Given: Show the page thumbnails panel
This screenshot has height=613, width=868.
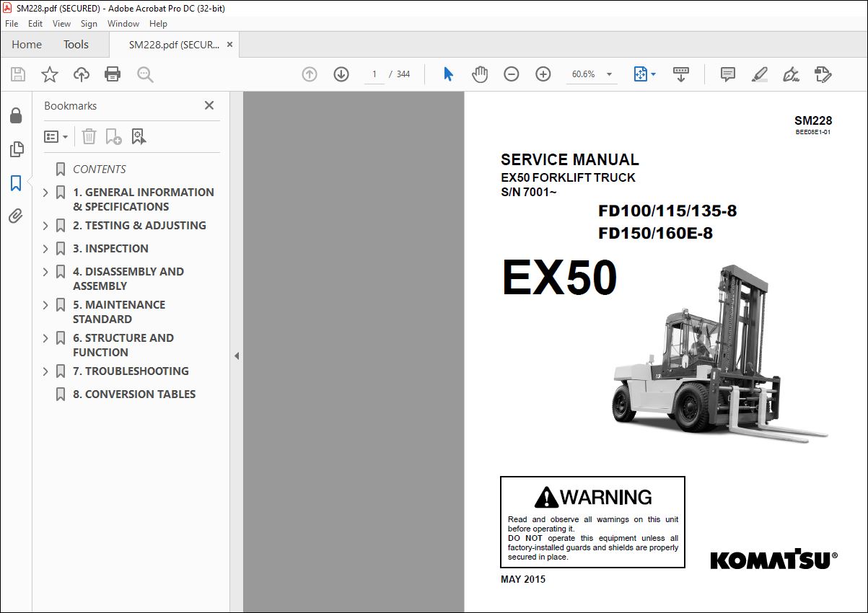Looking at the screenshot, I should [16, 149].
